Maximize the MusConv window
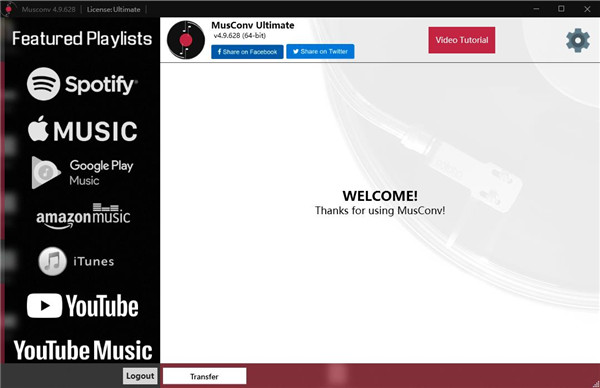 pos(561,9)
